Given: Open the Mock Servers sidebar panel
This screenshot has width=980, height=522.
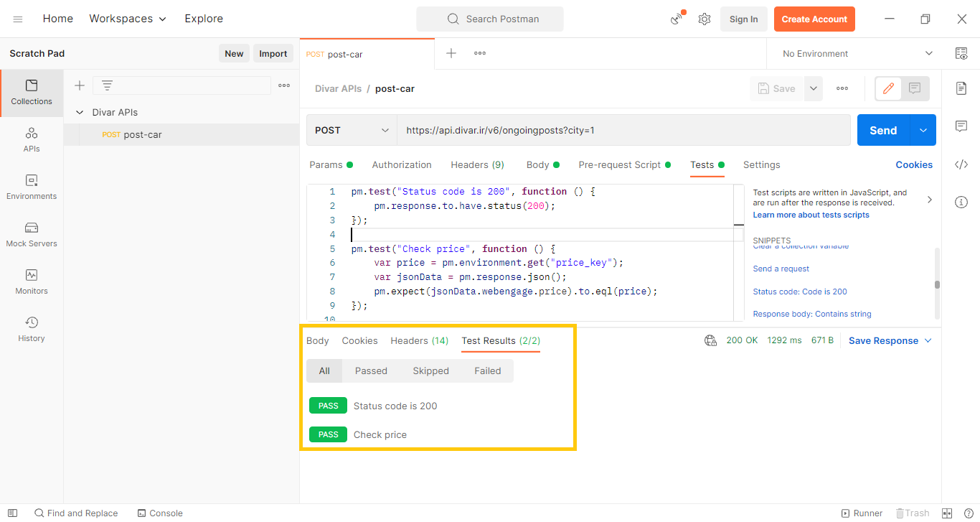Looking at the screenshot, I should (x=32, y=235).
